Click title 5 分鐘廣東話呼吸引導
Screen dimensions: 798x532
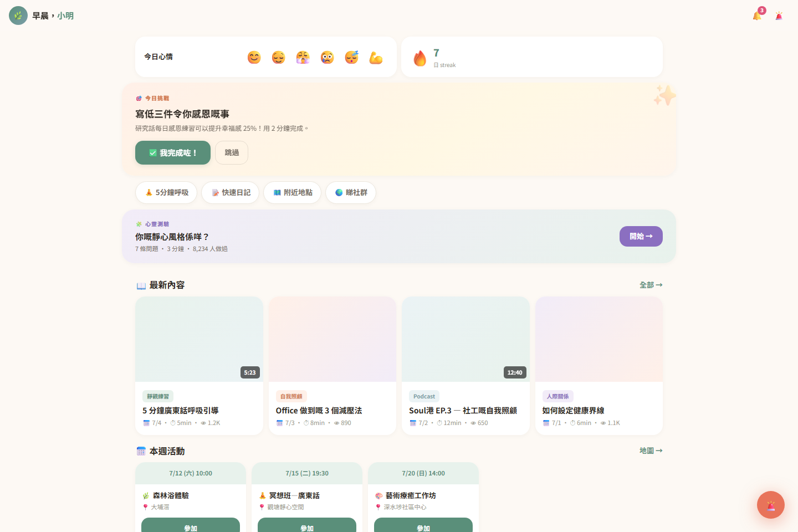(181, 411)
